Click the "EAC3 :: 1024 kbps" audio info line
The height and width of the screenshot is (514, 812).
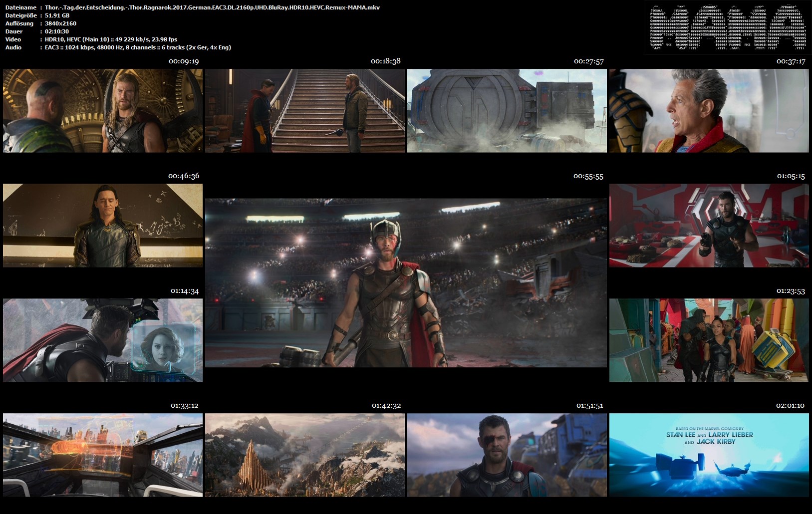click(x=138, y=47)
